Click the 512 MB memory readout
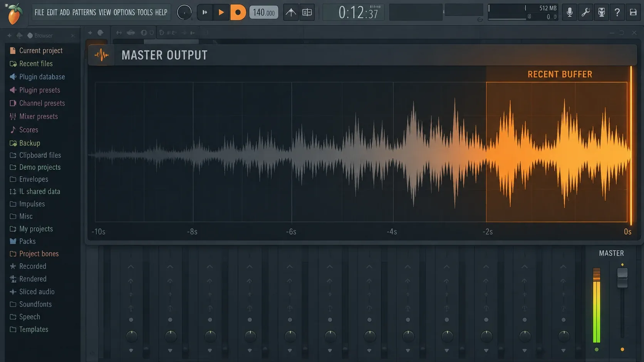 548,8
